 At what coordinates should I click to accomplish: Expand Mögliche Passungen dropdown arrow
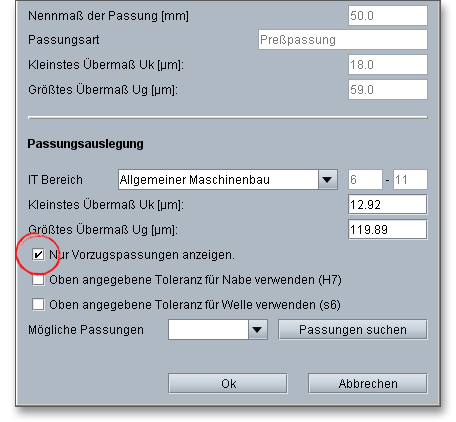(x=257, y=330)
